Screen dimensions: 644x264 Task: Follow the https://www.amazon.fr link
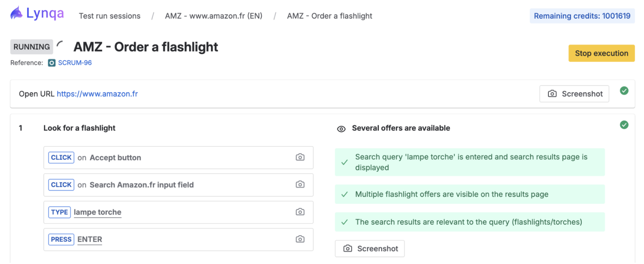97,94
